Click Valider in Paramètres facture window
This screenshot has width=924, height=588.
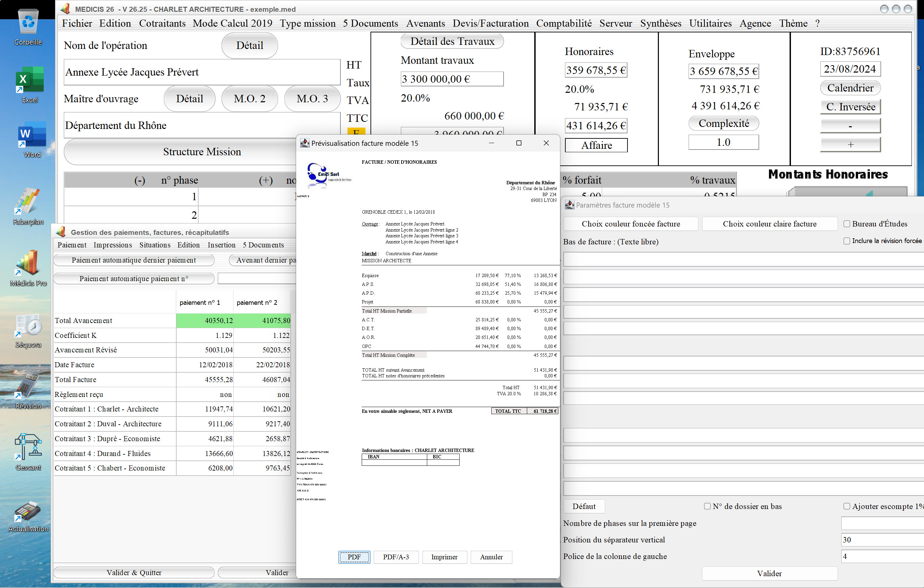(x=770, y=573)
